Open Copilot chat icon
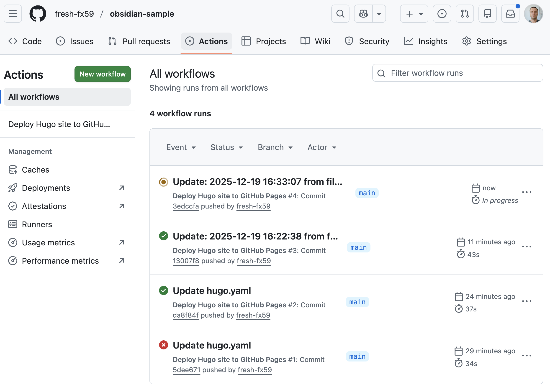Viewport: 550px width, 392px height. (x=363, y=14)
